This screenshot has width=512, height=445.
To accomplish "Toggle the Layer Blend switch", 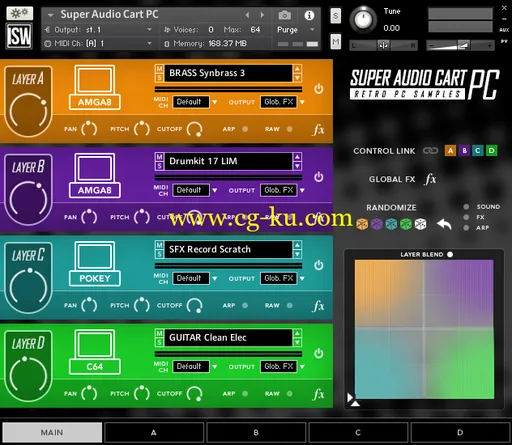I will (x=450, y=255).
